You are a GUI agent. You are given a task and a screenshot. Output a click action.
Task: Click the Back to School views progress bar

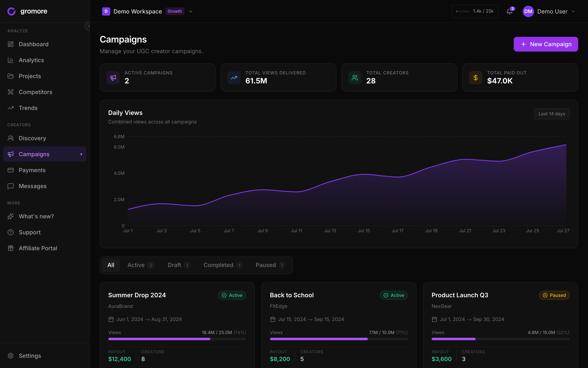coord(339,339)
